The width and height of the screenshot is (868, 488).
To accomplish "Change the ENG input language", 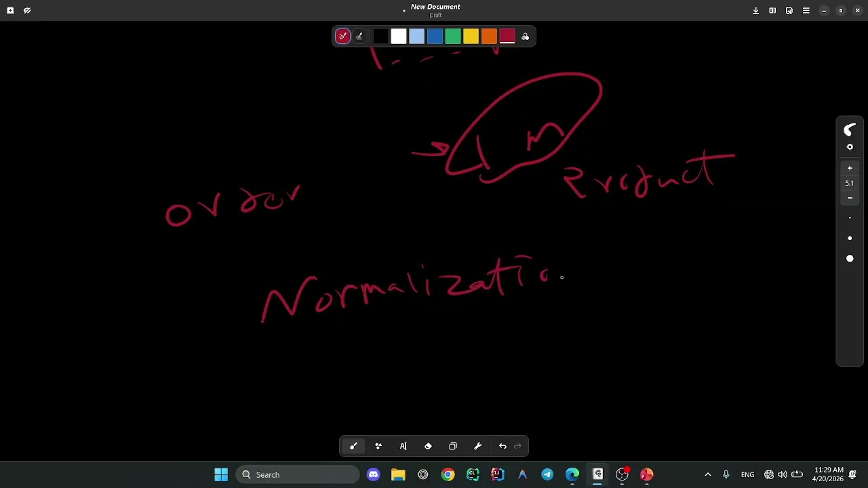I will (x=747, y=474).
